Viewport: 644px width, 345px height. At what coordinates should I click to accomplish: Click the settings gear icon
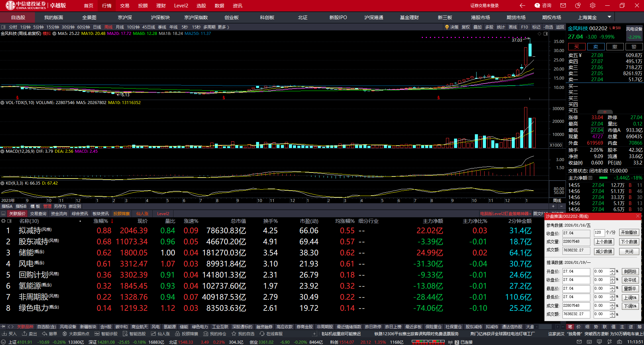tap(593, 5)
